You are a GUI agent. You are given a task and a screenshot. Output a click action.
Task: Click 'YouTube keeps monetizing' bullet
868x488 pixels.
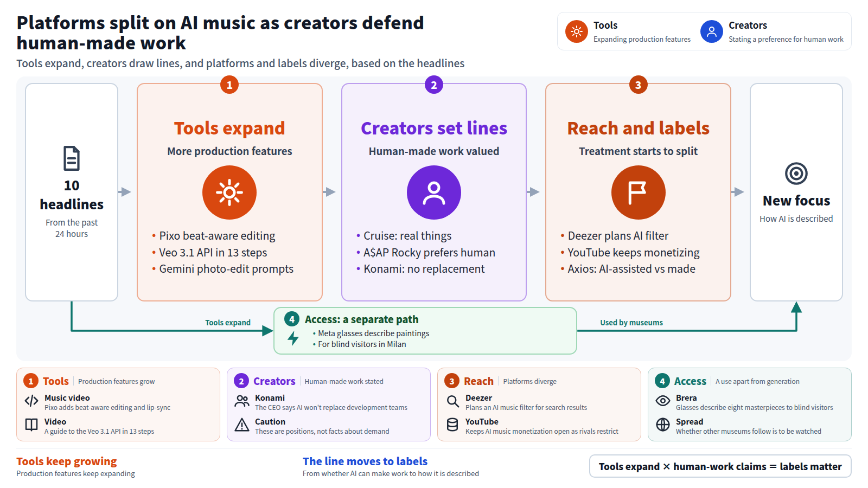pyautogui.click(x=634, y=253)
